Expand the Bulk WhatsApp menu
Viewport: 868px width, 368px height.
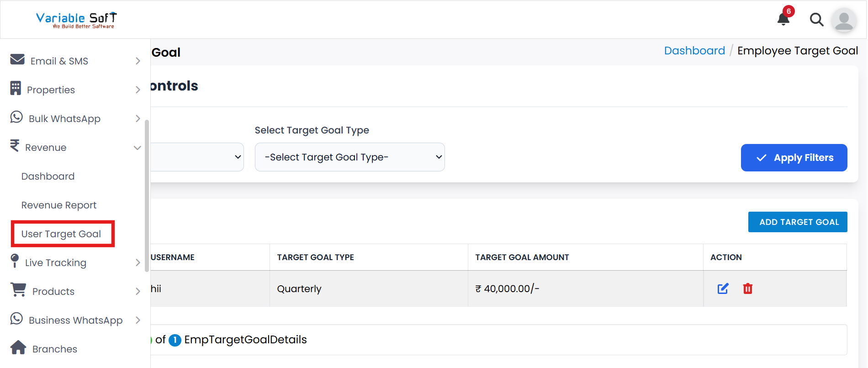pyautogui.click(x=138, y=119)
